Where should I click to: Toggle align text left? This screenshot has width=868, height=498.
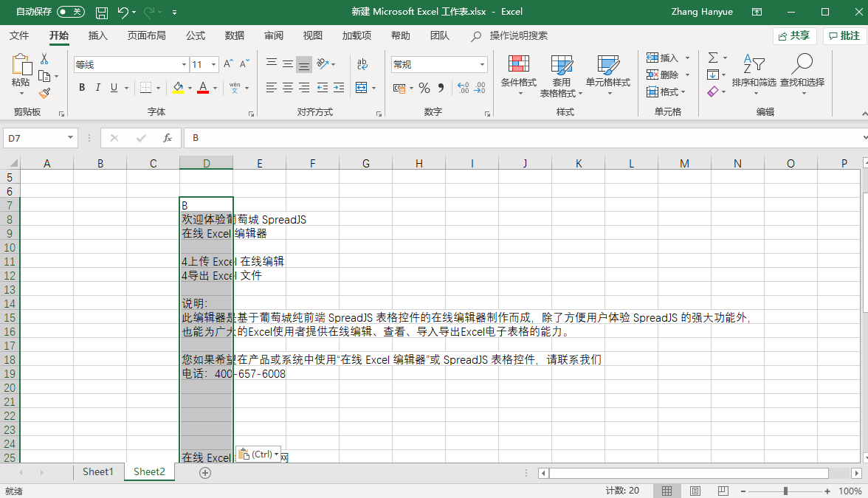pos(272,87)
